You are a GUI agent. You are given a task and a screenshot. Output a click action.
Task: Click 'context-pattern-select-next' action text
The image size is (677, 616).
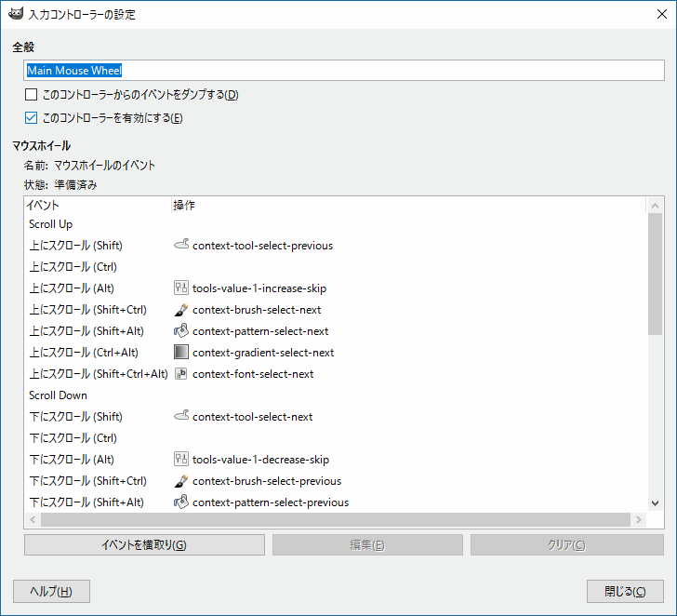click(x=260, y=331)
